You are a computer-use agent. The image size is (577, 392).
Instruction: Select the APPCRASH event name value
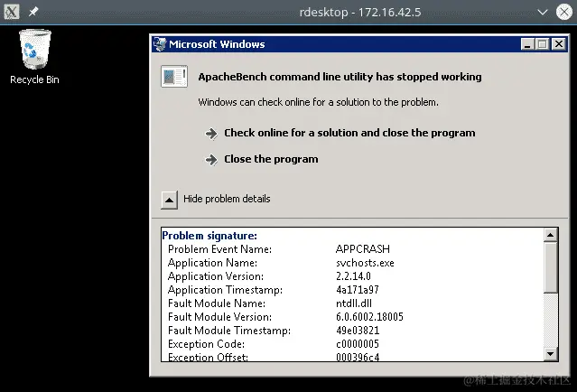(x=362, y=249)
